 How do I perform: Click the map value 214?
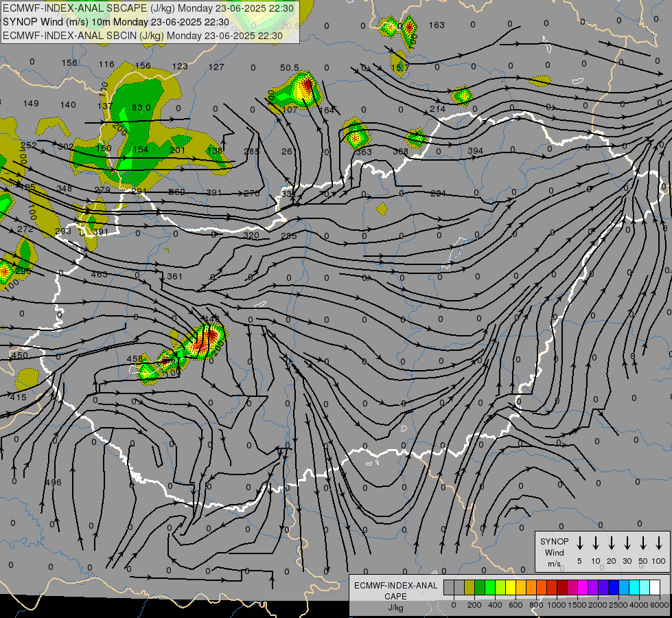coord(437,109)
